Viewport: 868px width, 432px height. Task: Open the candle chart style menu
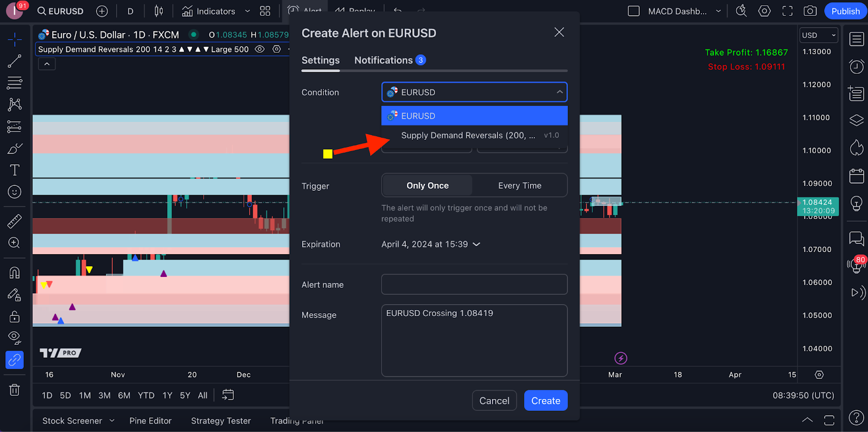point(158,11)
